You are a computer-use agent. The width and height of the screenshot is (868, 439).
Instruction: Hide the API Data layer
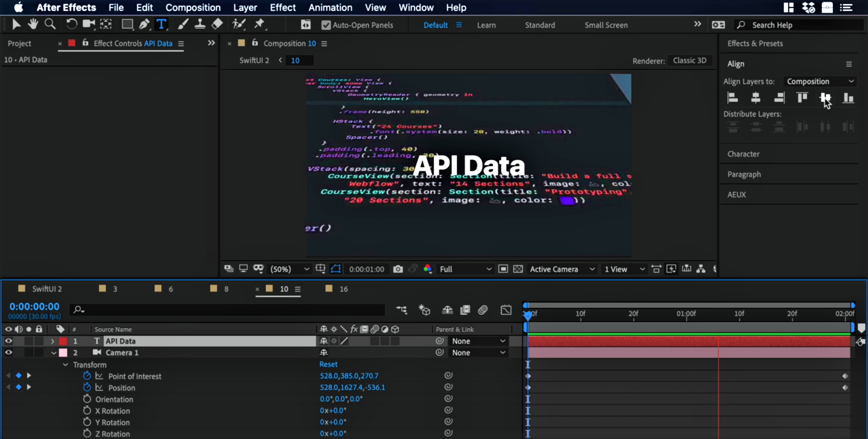[8, 341]
